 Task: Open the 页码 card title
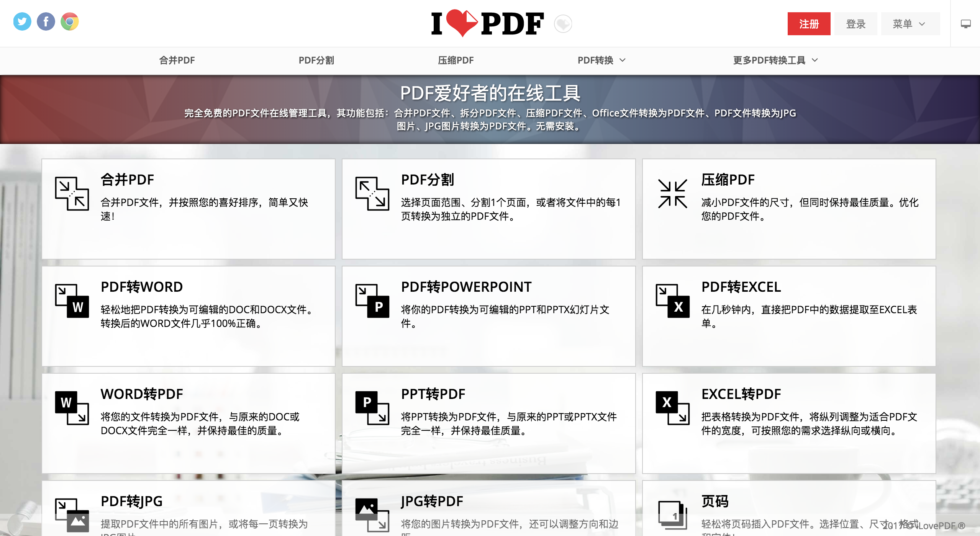click(x=715, y=501)
